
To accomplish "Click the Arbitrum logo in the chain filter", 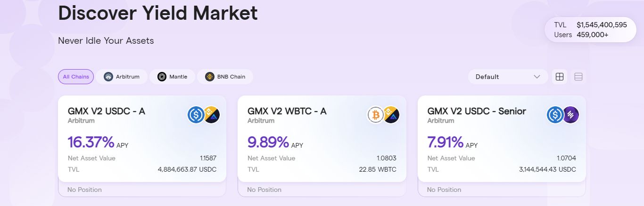I will (108, 77).
